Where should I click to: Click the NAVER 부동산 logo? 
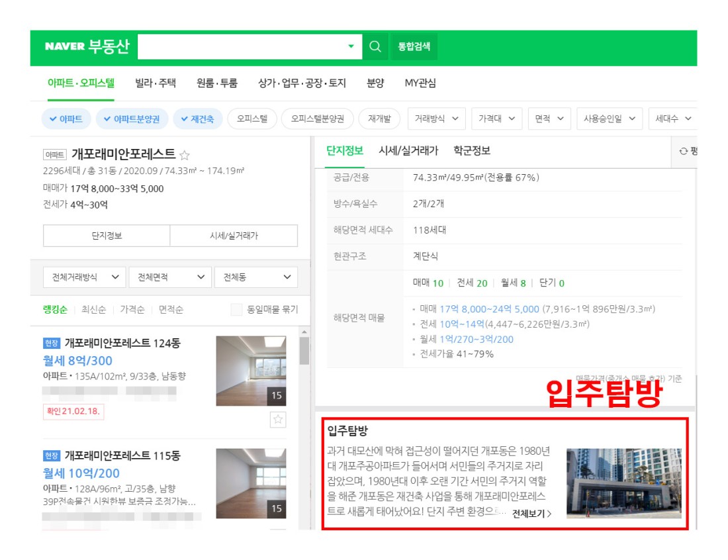(x=87, y=46)
